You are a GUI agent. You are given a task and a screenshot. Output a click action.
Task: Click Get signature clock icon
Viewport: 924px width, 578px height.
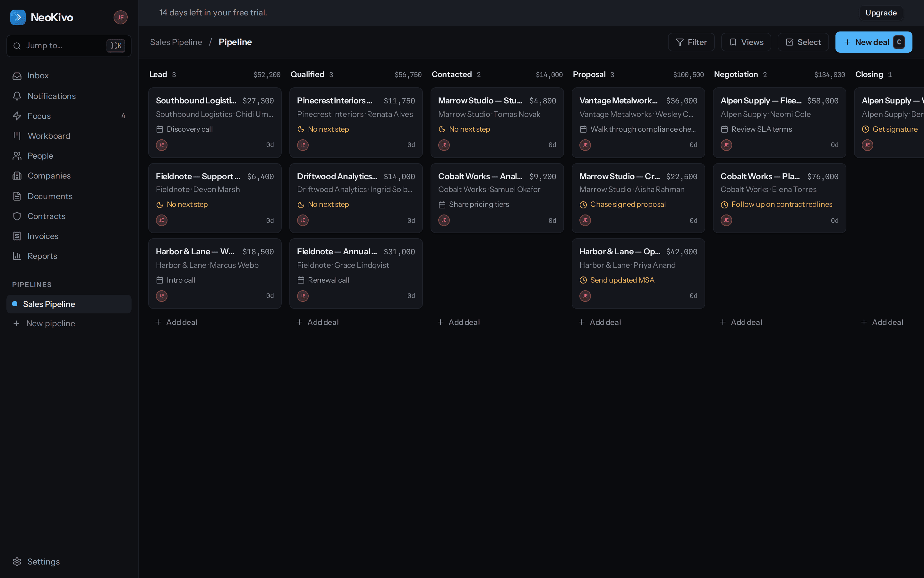click(x=866, y=129)
